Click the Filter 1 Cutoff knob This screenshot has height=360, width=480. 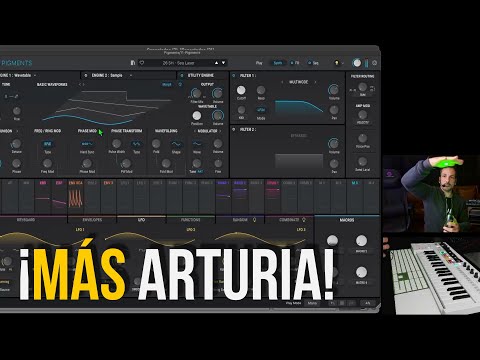click(241, 90)
